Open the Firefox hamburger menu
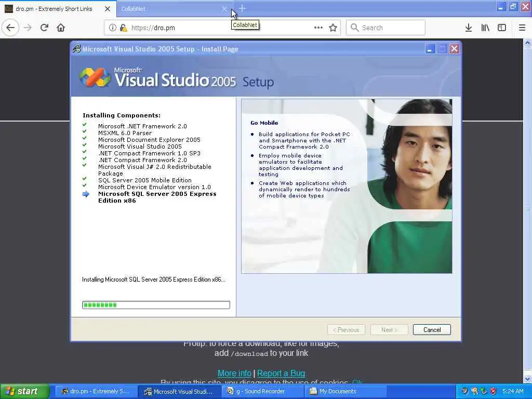 click(x=522, y=28)
